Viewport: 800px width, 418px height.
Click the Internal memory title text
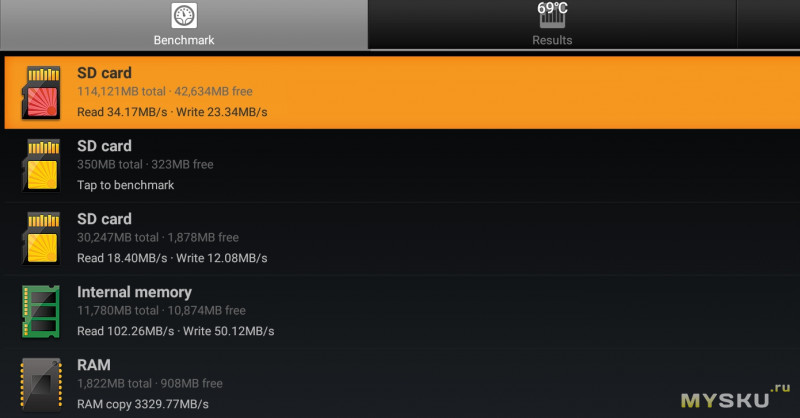pyautogui.click(x=134, y=292)
